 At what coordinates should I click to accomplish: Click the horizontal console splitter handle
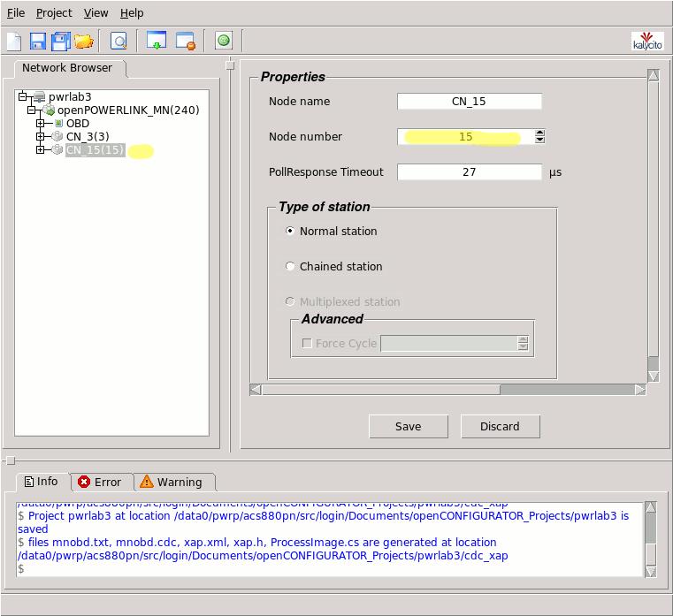[x=11, y=460]
